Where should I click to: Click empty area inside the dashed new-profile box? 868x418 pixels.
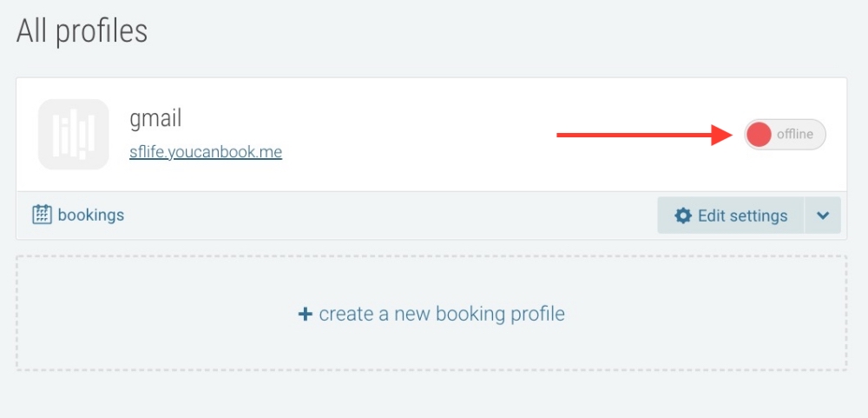pyautogui.click(x=156, y=348)
